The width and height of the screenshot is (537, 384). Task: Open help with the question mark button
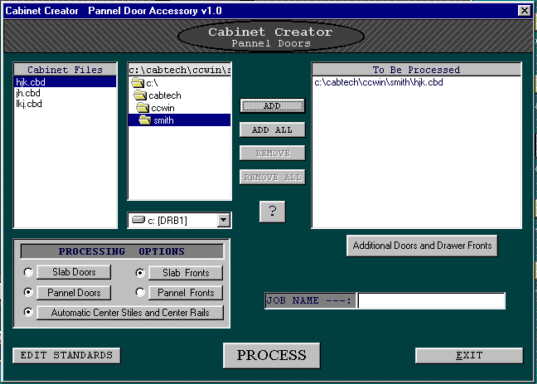(x=272, y=211)
